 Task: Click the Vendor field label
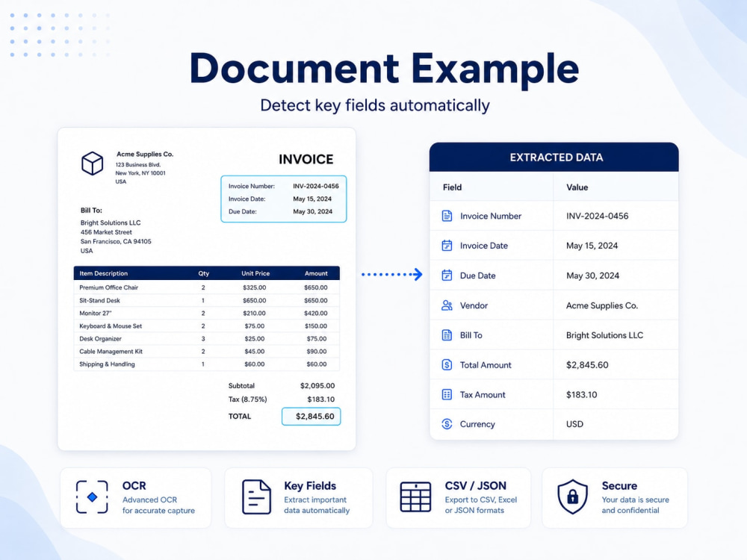pyautogui.click(x=474, y=305)
